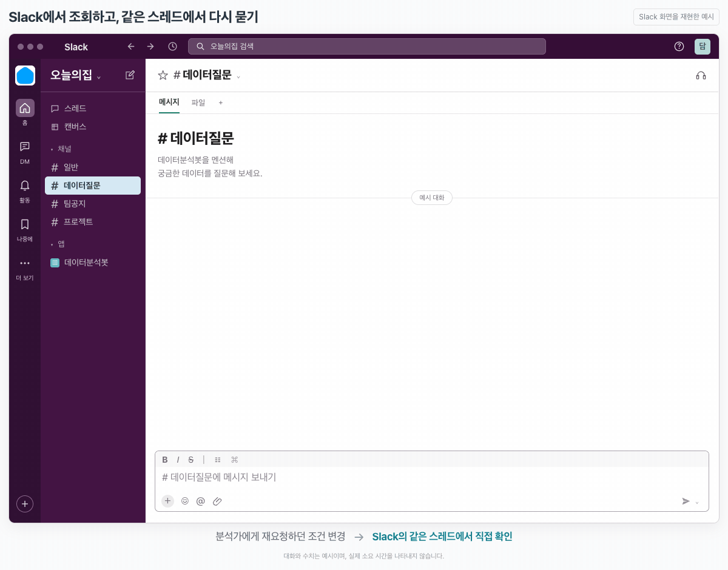Send the message with the arrow icon
This screenshot has width=728, height=570.
tap(686, 501)
